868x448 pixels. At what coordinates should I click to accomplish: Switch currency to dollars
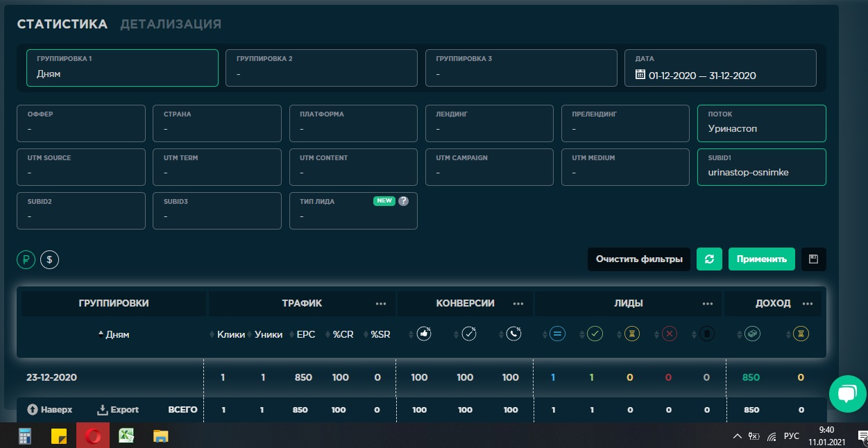click(x=49, y=259)
